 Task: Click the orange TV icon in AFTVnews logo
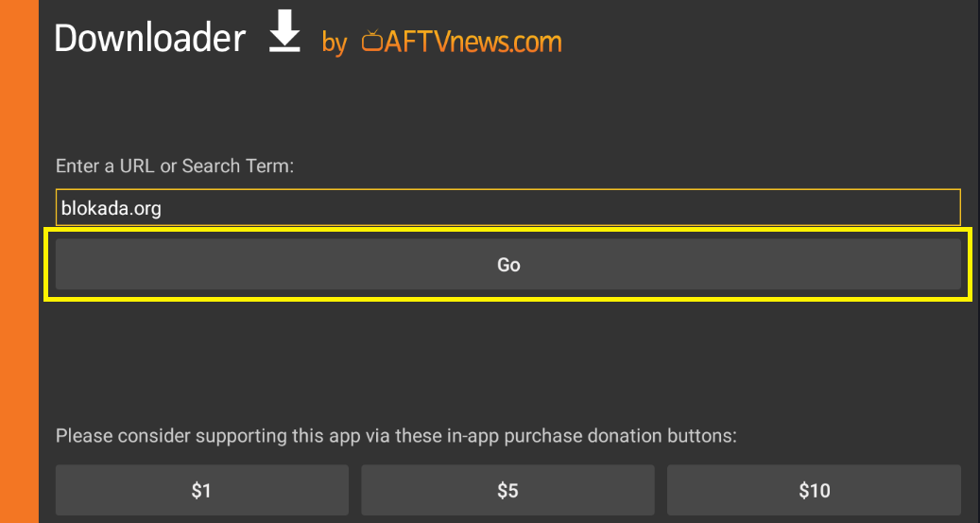(372, 41)
